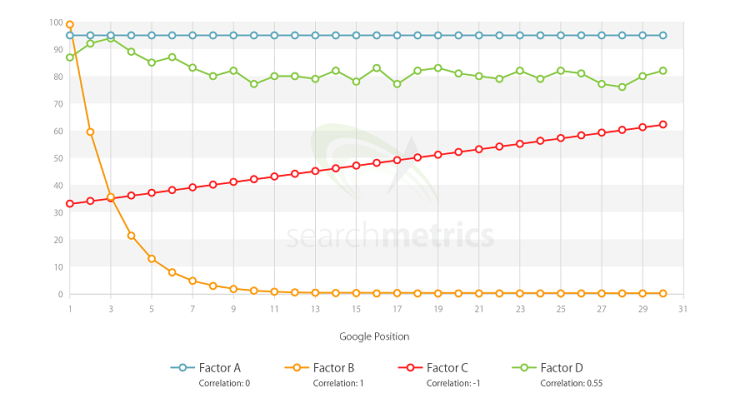Click Factor B data point at position 4

click(131, 236)
